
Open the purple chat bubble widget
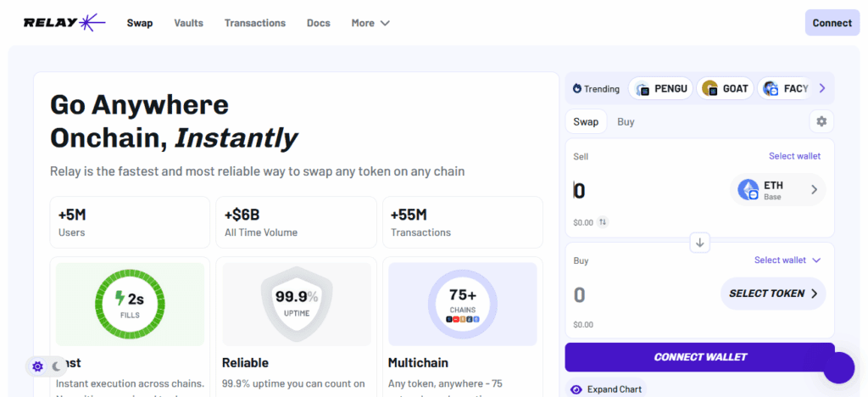[x=838, y=367]
